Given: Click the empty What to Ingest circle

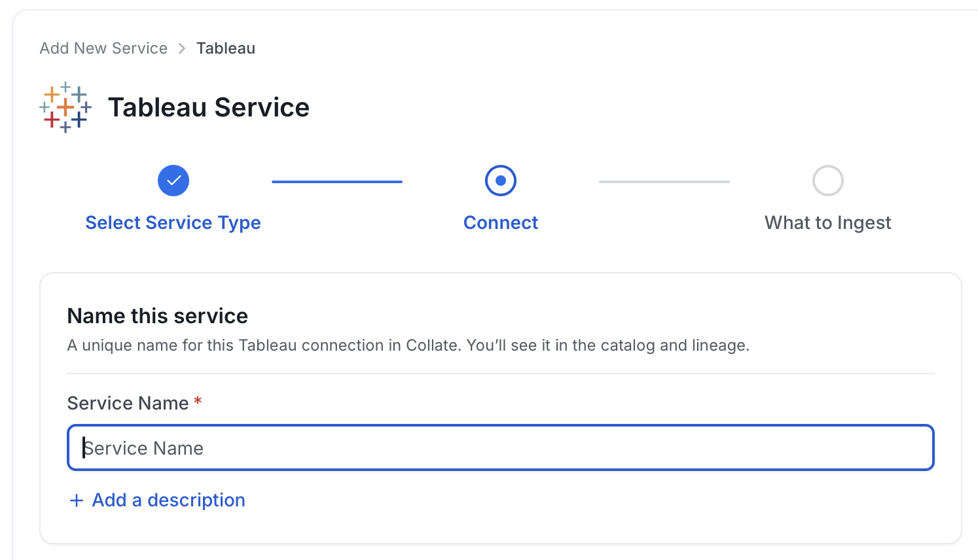Looking at the screenshot, I should [x=828, y=181].
